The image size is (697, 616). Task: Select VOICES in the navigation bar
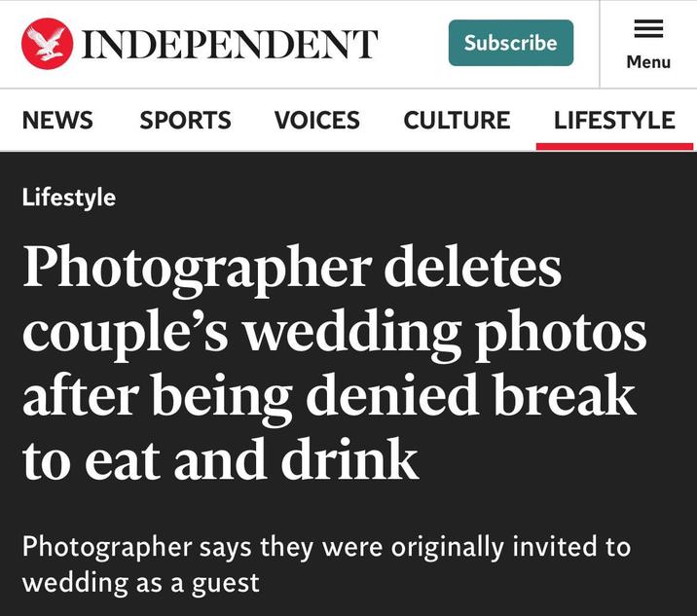pos(317,121)
